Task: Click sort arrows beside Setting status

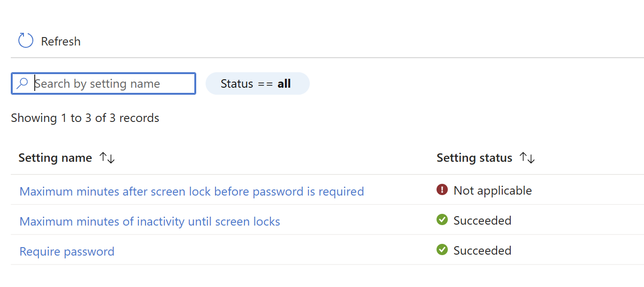Action: pyautogui.click(x=528, y=158)
